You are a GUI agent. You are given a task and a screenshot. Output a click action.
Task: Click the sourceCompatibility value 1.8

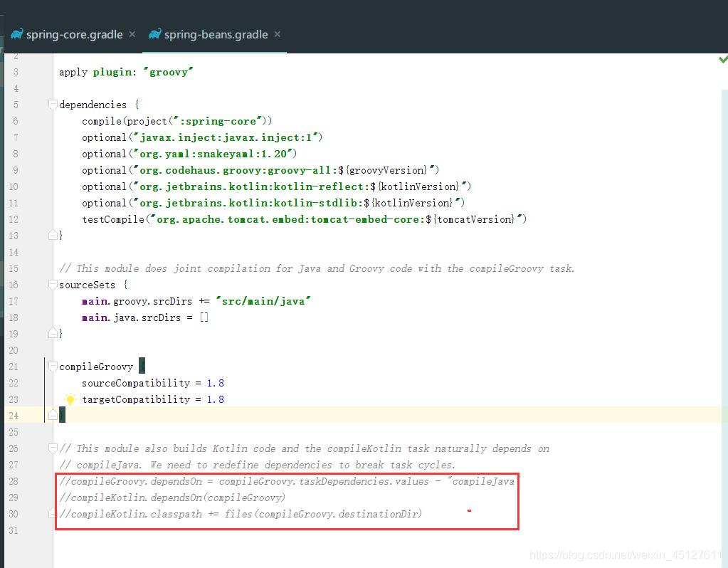click(216, 383)
